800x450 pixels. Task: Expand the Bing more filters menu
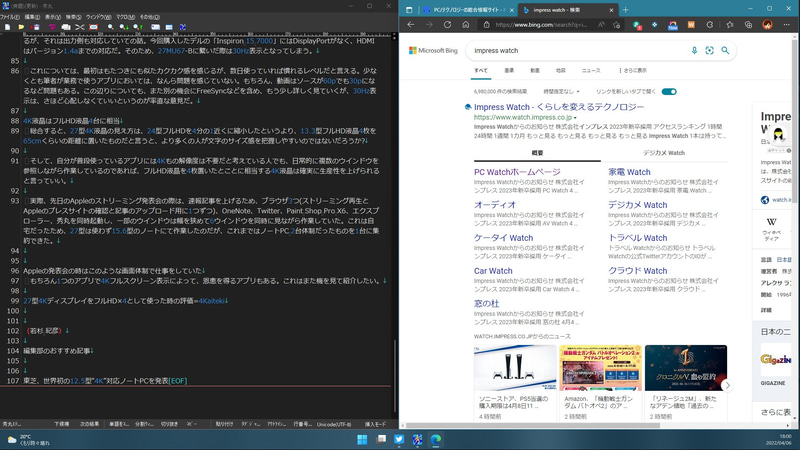633,70
